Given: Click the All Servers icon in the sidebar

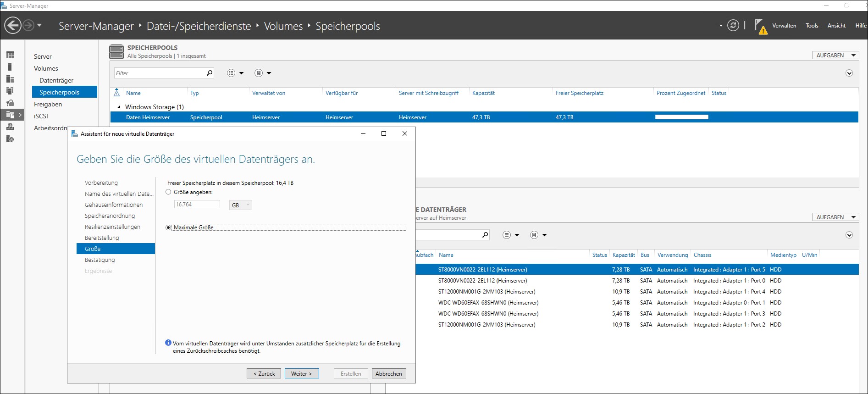Looking at the screenshot, I should (10, 79).
